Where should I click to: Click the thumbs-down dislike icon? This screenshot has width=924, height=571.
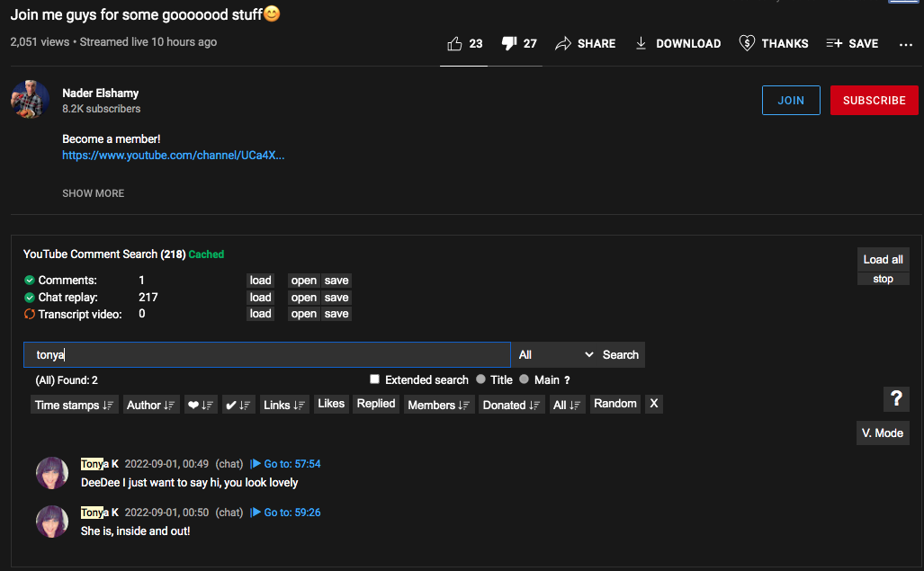509,43
